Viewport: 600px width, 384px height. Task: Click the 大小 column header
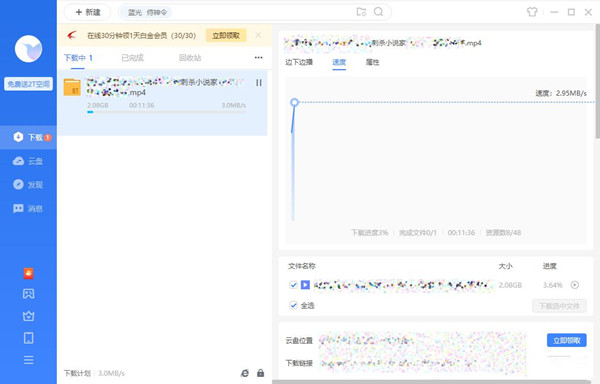(x=505, y=266)
